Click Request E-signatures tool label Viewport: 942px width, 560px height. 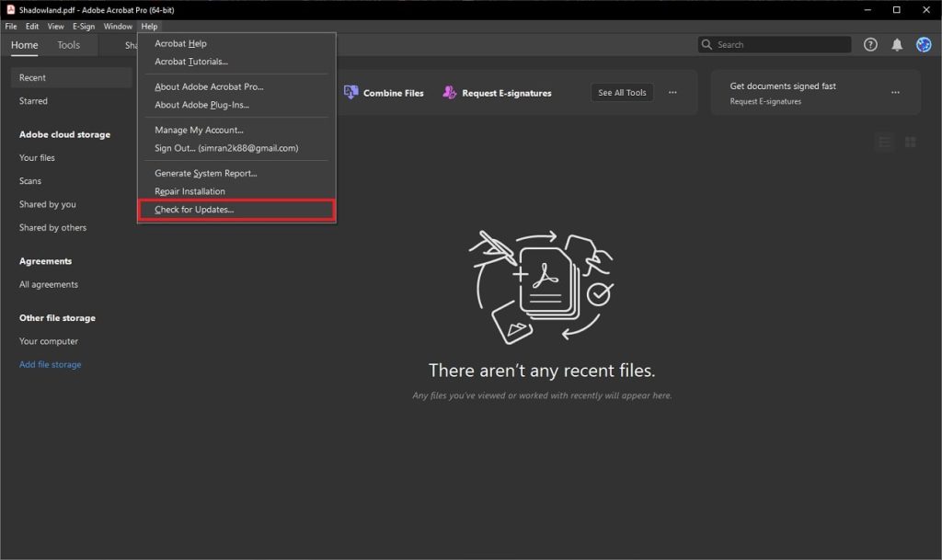click(x=507, y=93)
